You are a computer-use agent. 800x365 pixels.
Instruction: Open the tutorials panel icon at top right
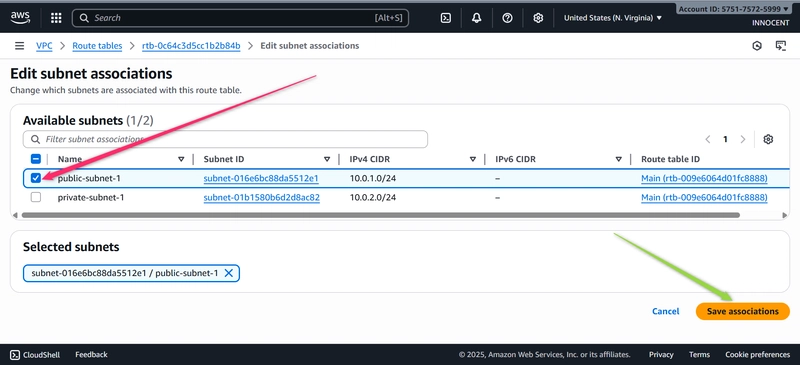tap(781, 46)
